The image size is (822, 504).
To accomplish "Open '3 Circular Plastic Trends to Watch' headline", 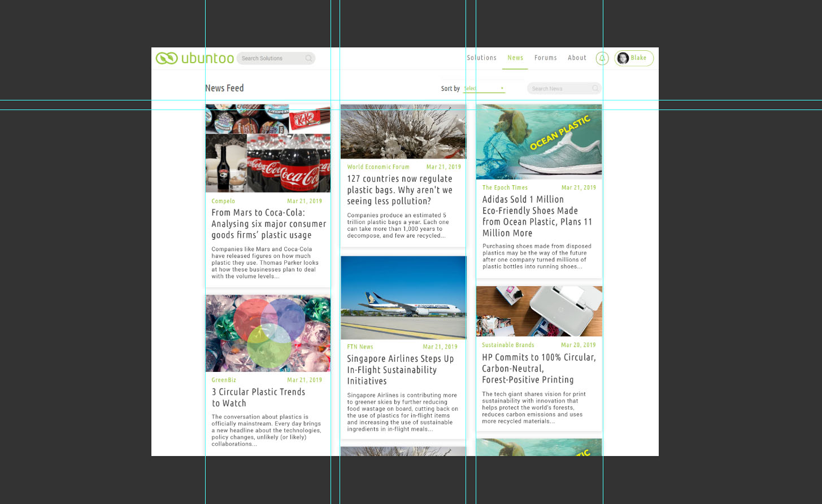I will tap(258, 397).
